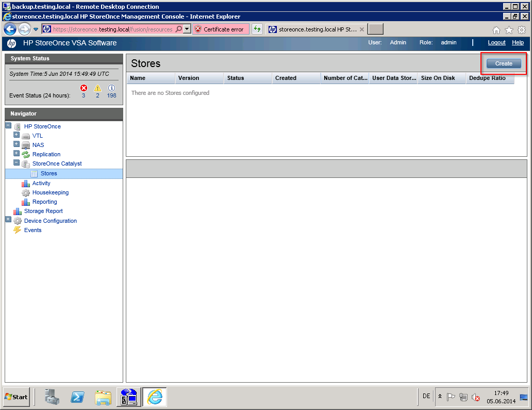Open Server Manager from the taskbar
The width and height of the screenshot is (532, 410).
click(52, 397)
